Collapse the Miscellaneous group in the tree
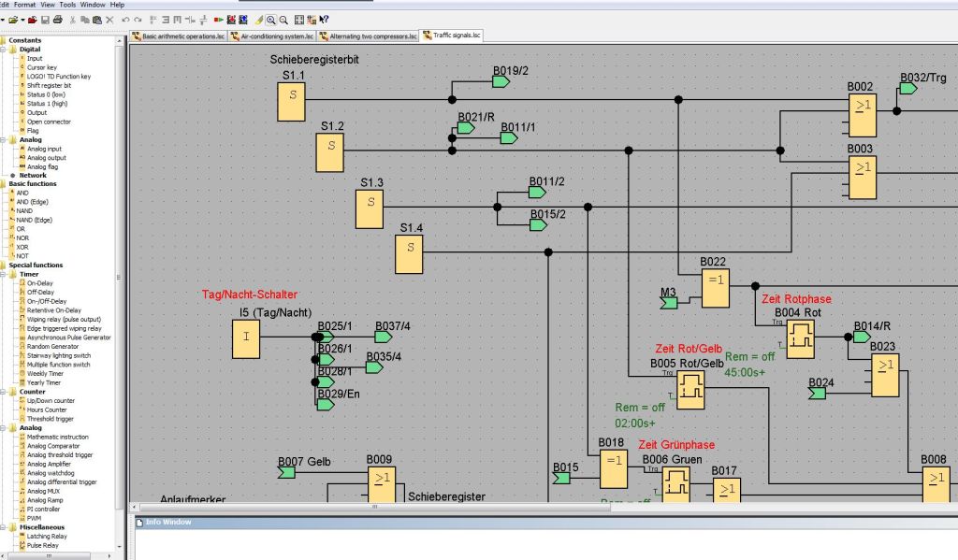958x560 pixels. point(4,527)
